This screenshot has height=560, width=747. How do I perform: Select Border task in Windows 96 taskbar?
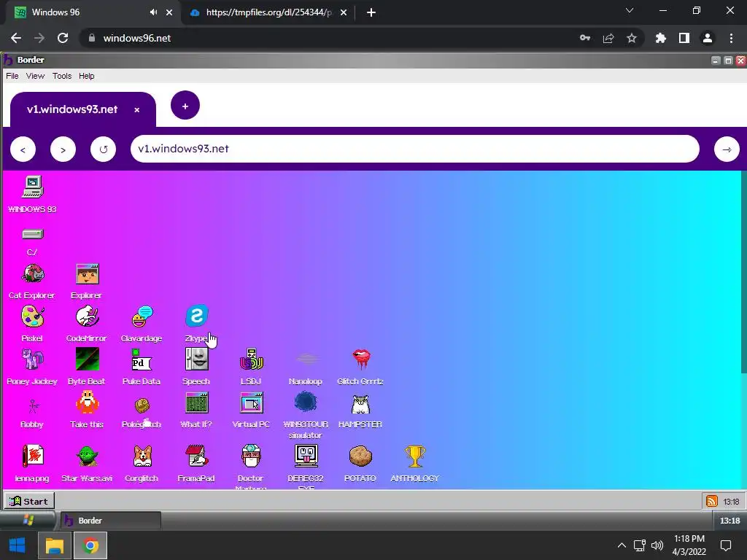(111, 521)
